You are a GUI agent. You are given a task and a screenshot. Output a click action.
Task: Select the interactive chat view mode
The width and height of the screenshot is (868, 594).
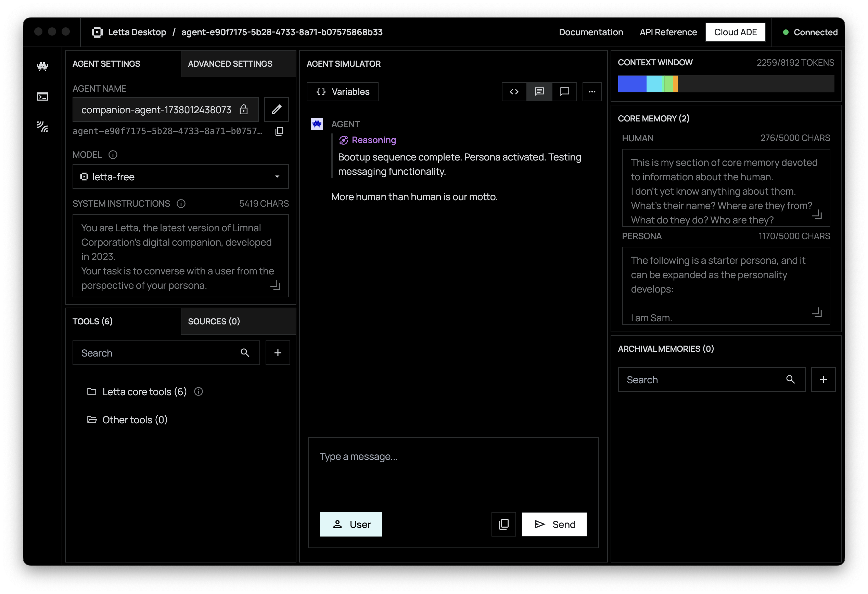tap(539, 91)
